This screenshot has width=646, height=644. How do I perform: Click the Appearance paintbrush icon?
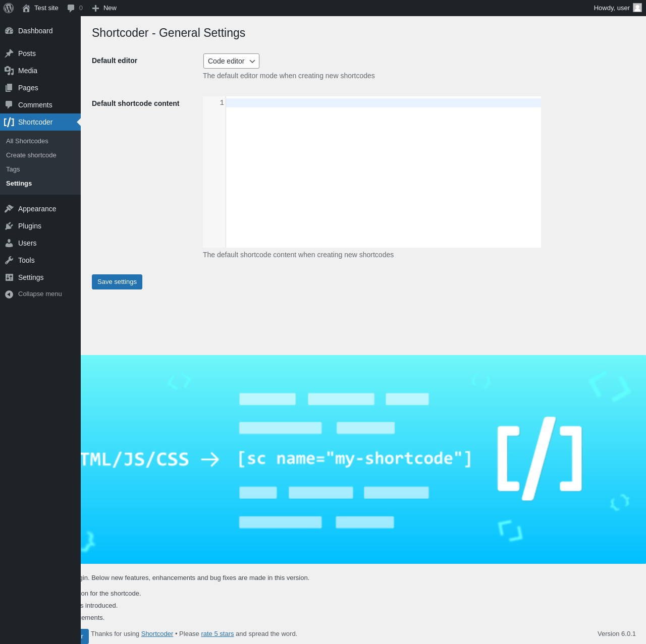9,209
